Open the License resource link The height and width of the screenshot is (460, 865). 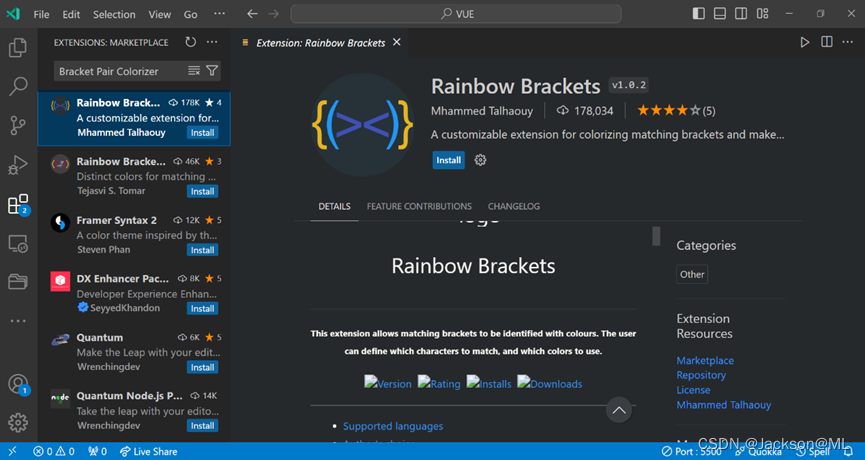pyautogui.click(x=693, y=390)
